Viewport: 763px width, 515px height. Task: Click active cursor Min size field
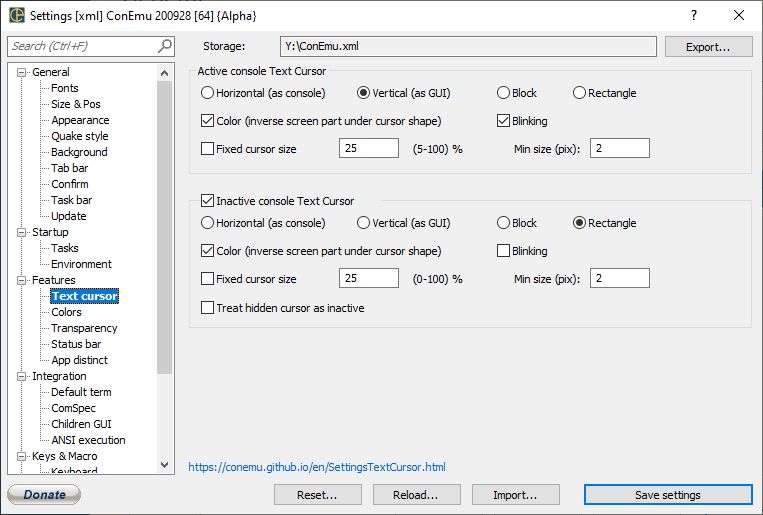(x=619, y=148)
